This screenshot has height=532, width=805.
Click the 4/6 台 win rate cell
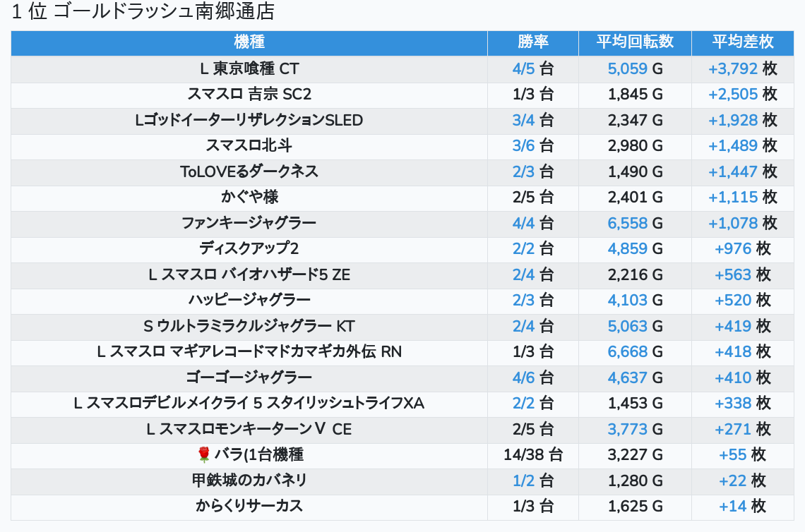(533, 377)
